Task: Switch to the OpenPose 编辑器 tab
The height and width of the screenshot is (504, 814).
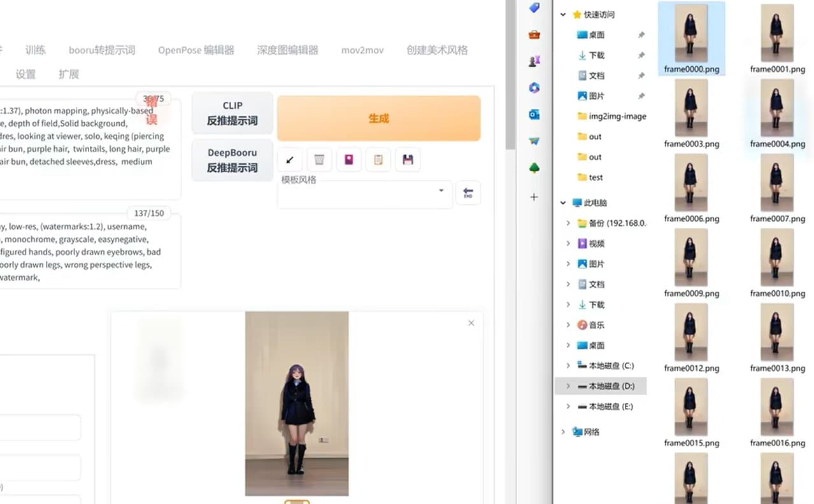Action: [195, 50]
